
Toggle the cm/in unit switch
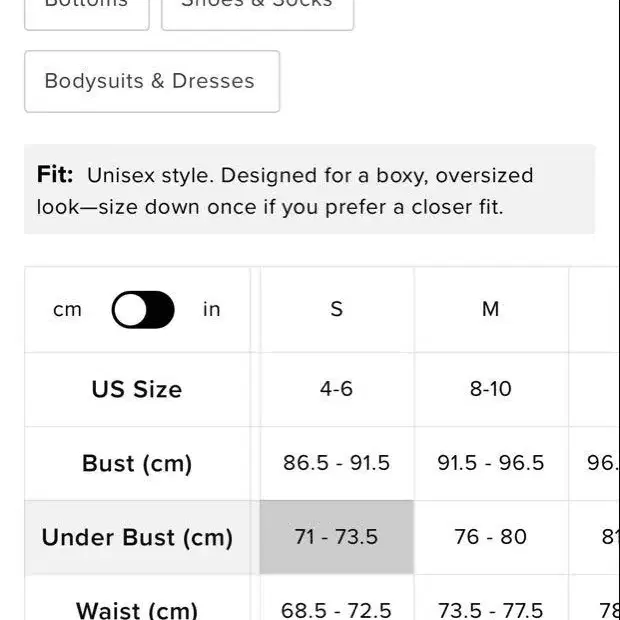tap(143, 309)
